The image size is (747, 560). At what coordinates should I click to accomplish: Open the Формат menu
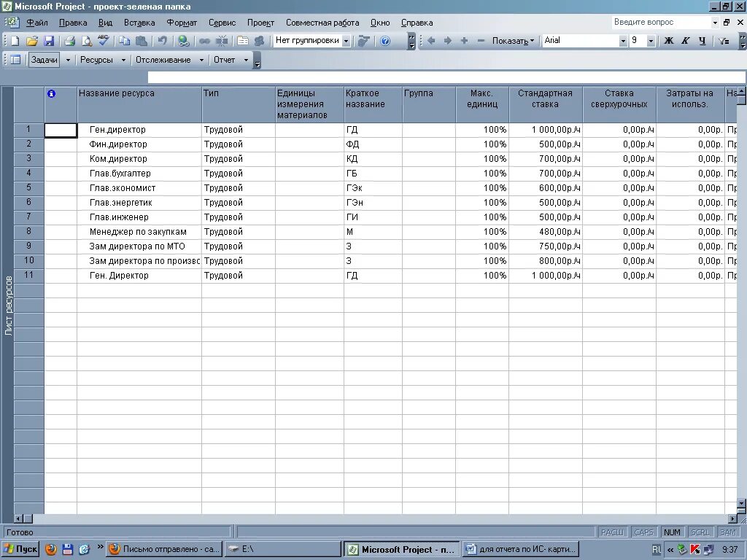182,23
